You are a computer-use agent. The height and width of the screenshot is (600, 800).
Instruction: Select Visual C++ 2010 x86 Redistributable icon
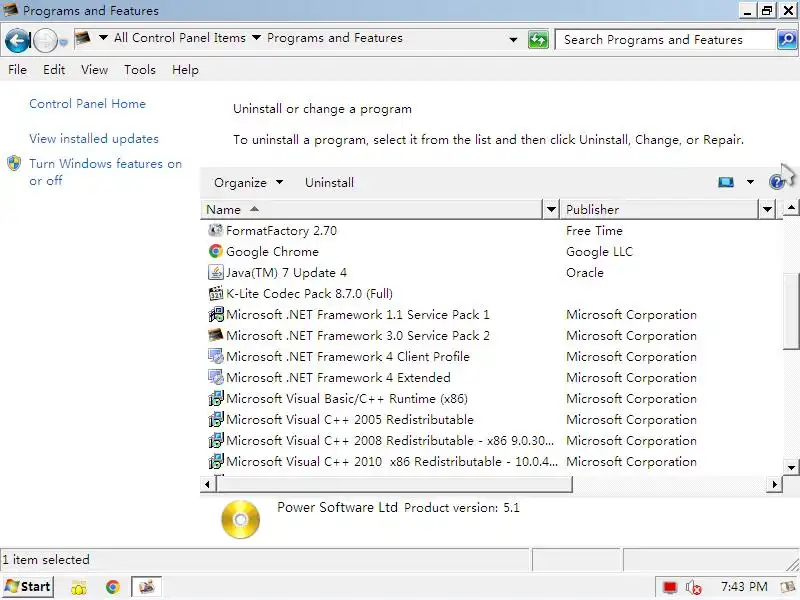tap(215, 461)
